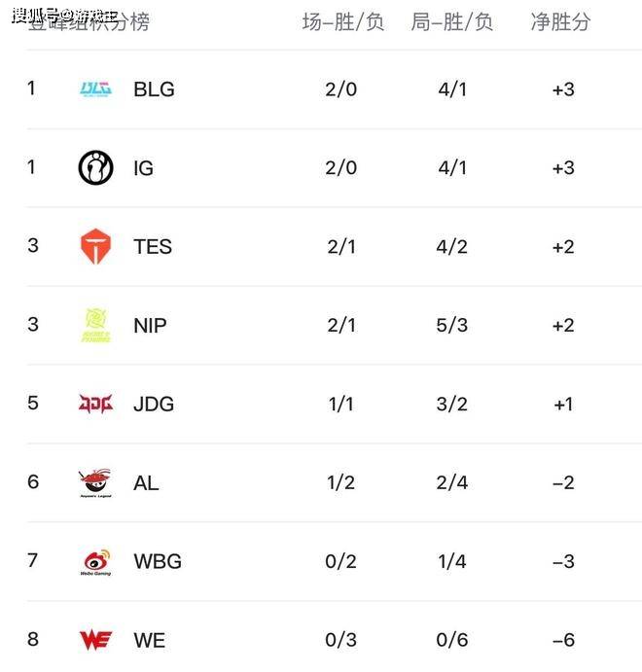Screen dimensions: 642x672
Task: Open the BLG team name
Action: point(154,89)
